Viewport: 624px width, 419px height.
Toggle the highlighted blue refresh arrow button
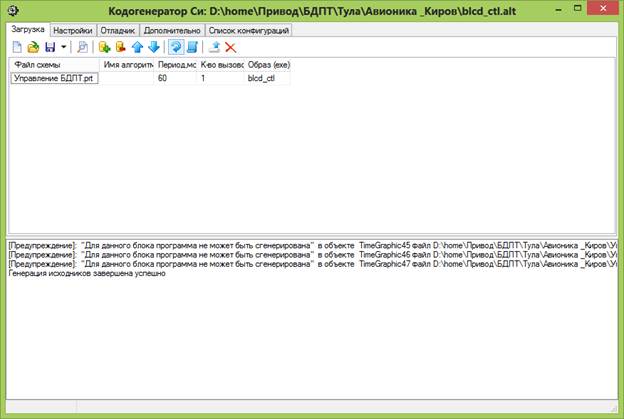[175, 47]
